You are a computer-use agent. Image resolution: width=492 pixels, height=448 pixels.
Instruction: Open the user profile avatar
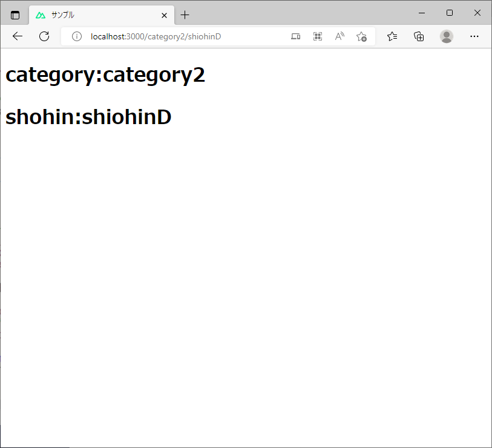point(446,36)
